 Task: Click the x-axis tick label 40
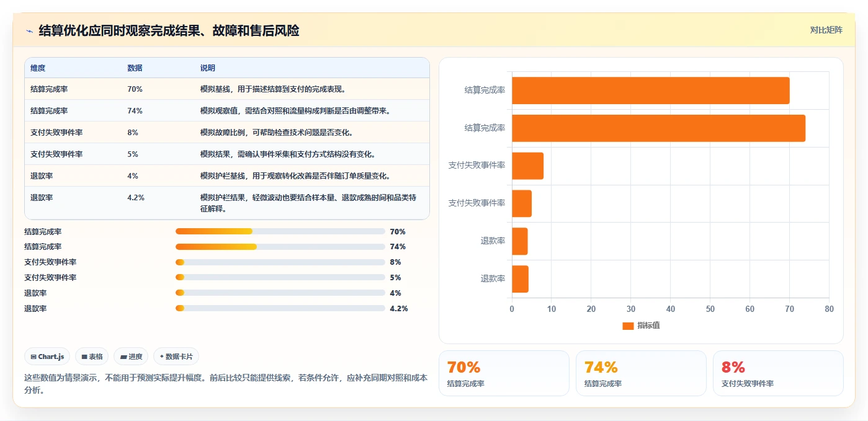click(x=670, y=309)
